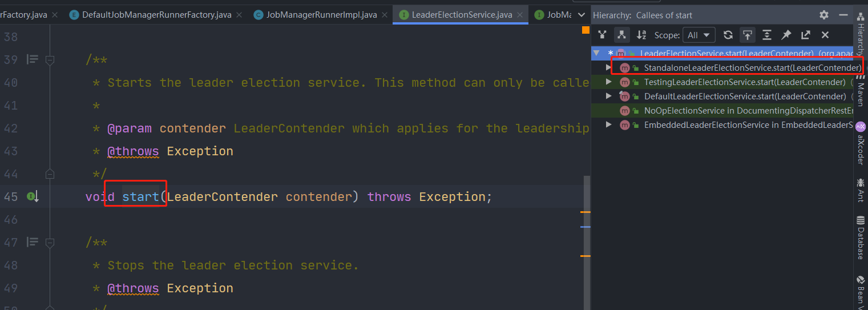Close the LeaderElectionService.java tab
Screen dimensions: 868x310
(520, 15)
